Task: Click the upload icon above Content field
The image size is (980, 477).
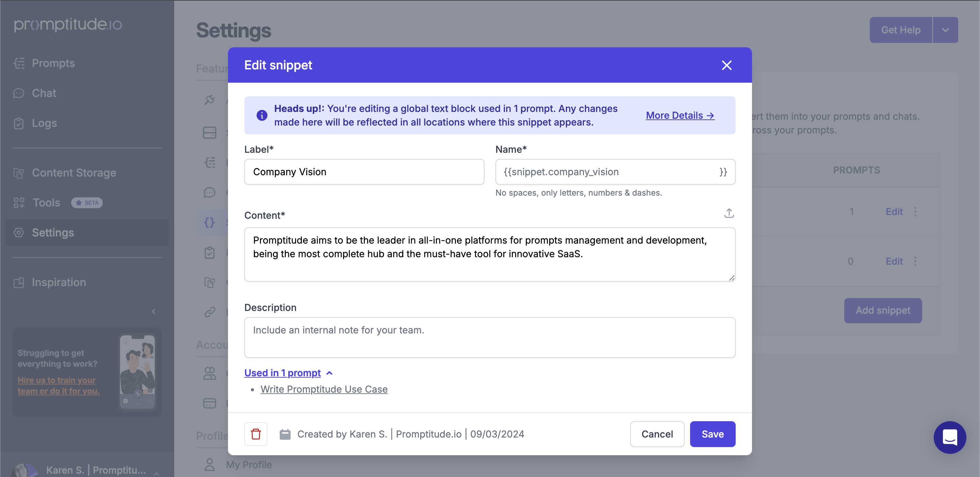Action: (x=729, y=213)
